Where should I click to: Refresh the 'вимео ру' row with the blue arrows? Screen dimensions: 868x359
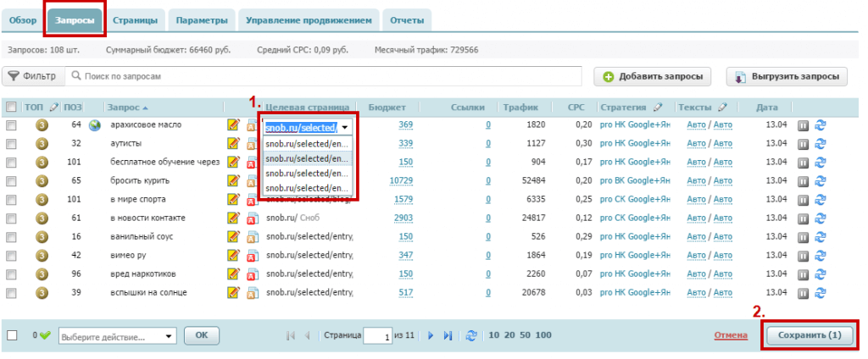point(821,256)
